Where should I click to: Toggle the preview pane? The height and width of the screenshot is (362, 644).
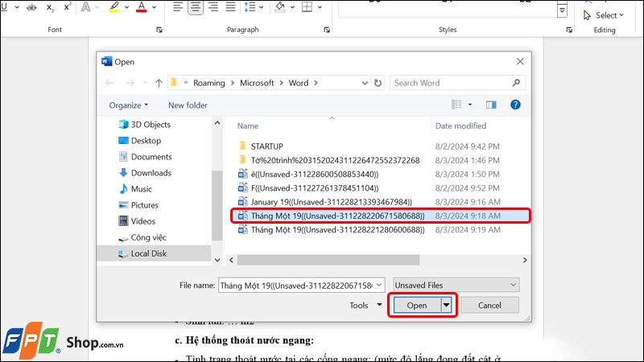tap(491, 105)
